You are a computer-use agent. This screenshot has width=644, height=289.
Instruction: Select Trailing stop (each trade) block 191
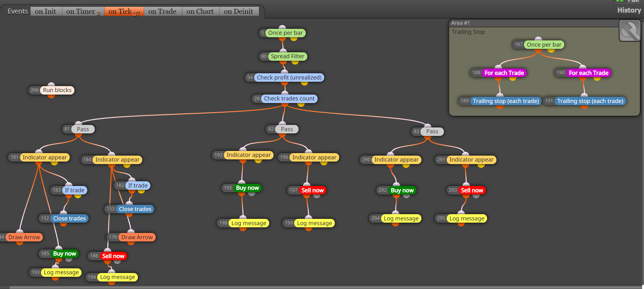pyautogui.click(x=590, y=101)
